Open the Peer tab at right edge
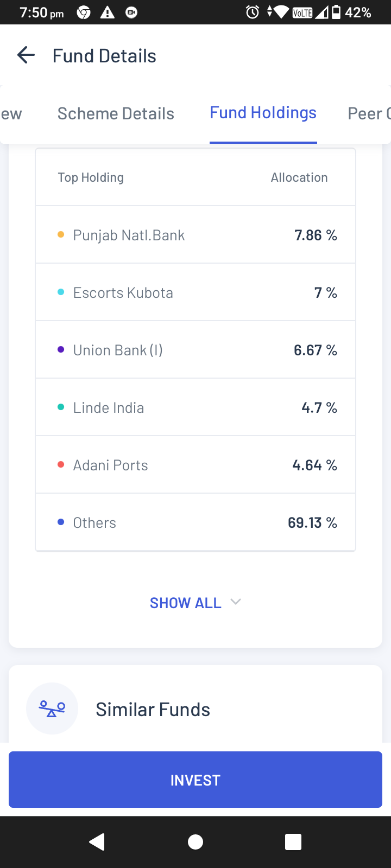 368,113
